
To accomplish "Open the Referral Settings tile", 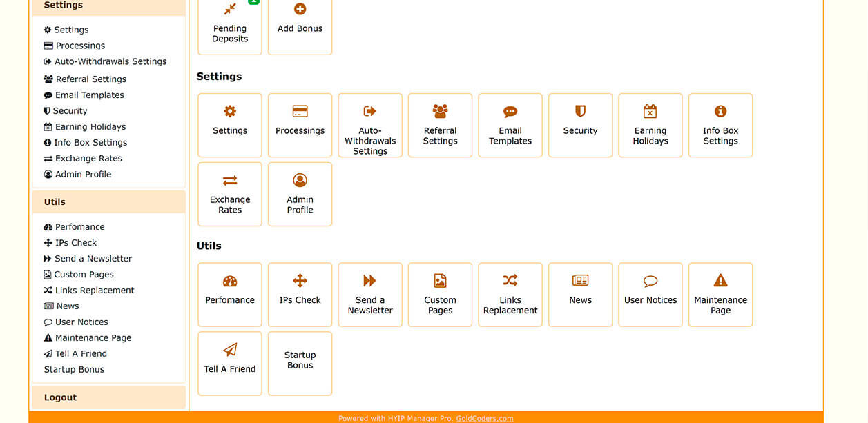I will point(440,126).
